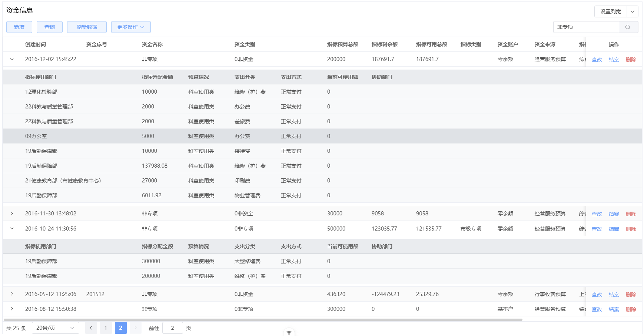The height and width of the screenshot is (336, 644).
Task: Go to previous page arrow
Action: pos(91,328)
